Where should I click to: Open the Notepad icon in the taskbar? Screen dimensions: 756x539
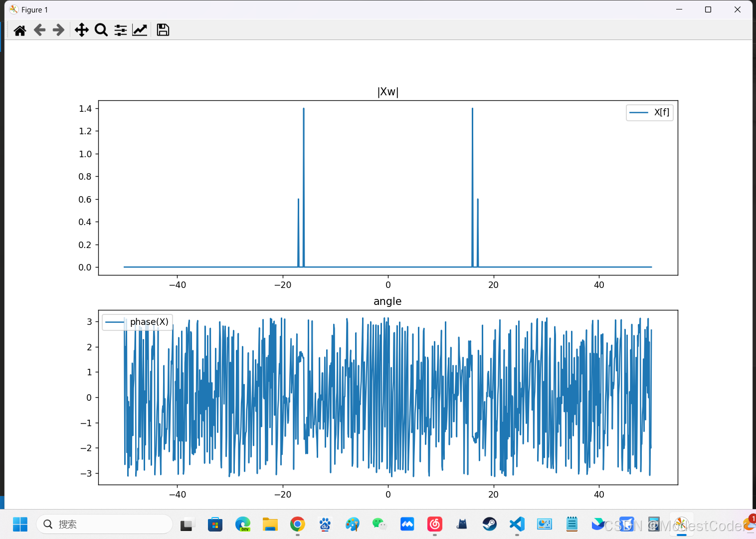click(572, 525)
